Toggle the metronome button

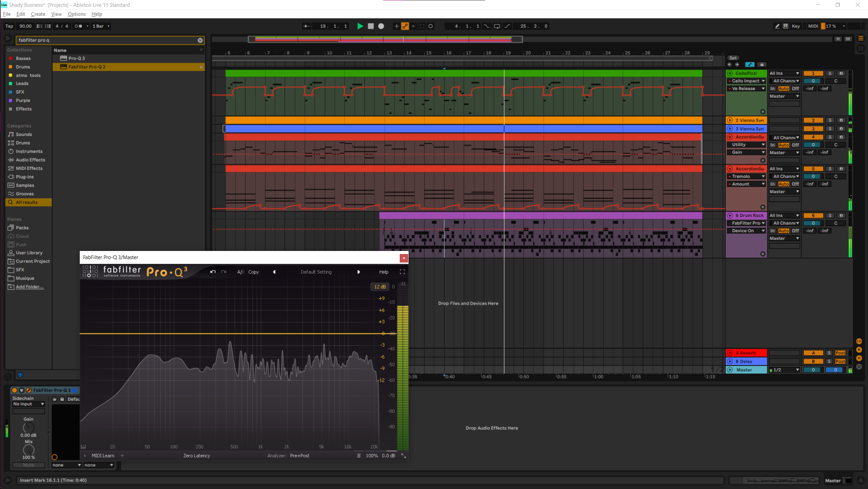[78, 26]
